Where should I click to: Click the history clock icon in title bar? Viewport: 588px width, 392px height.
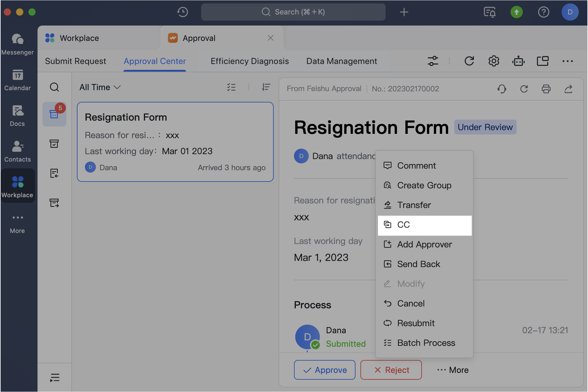[182, 12]
